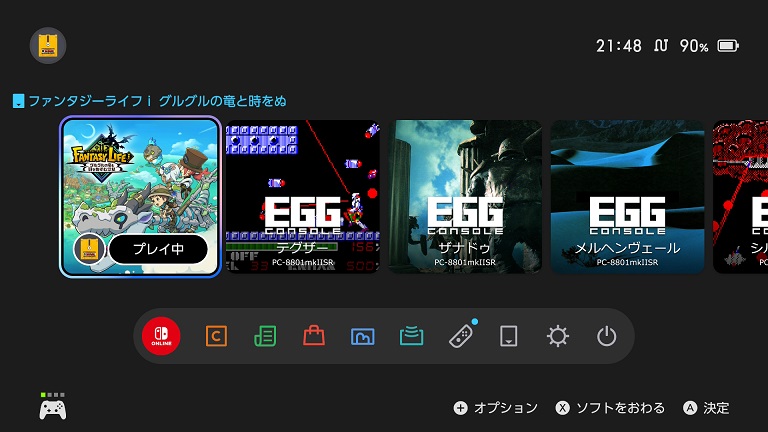Select the Power sleep mode icon
The height and width of the screenshot is (432, 768).
click(606, 336)
